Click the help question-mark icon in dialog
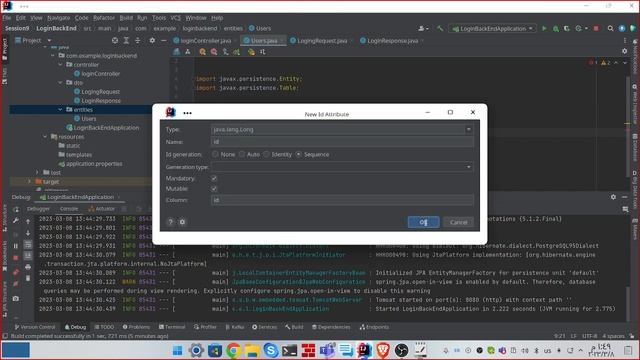Screen dimensions: 640x360 pos(171,222)
